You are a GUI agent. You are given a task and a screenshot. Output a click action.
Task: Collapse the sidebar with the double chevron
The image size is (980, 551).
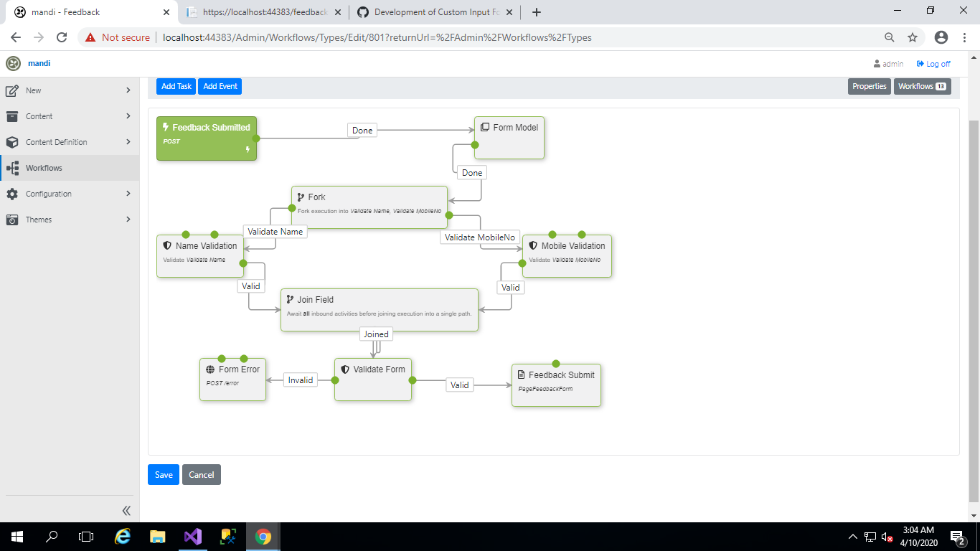point(126,511)
